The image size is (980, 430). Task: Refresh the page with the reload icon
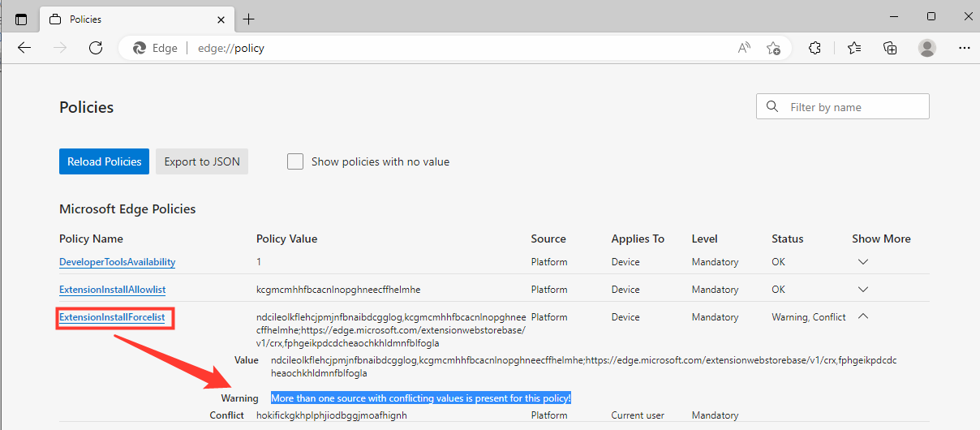click(x=96, y=48)
